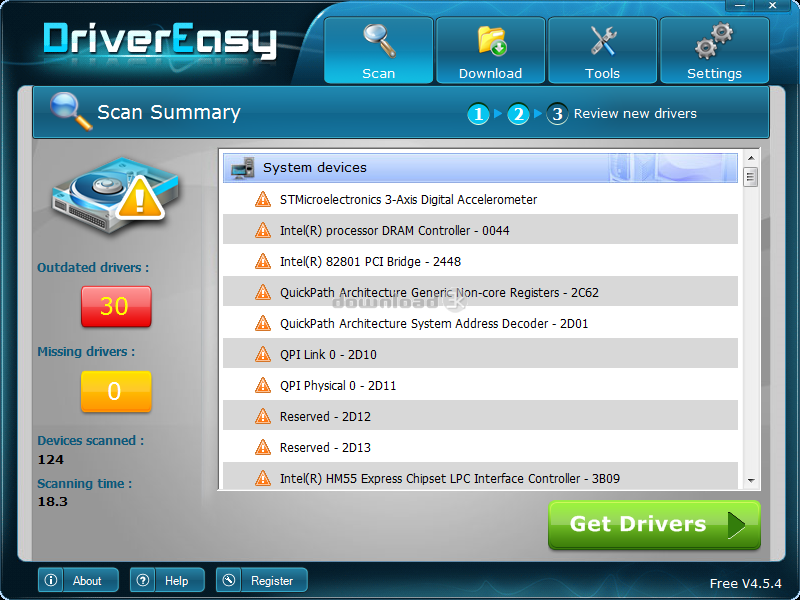Click the green arrow on Get Drivers

[x=736, y=525]
